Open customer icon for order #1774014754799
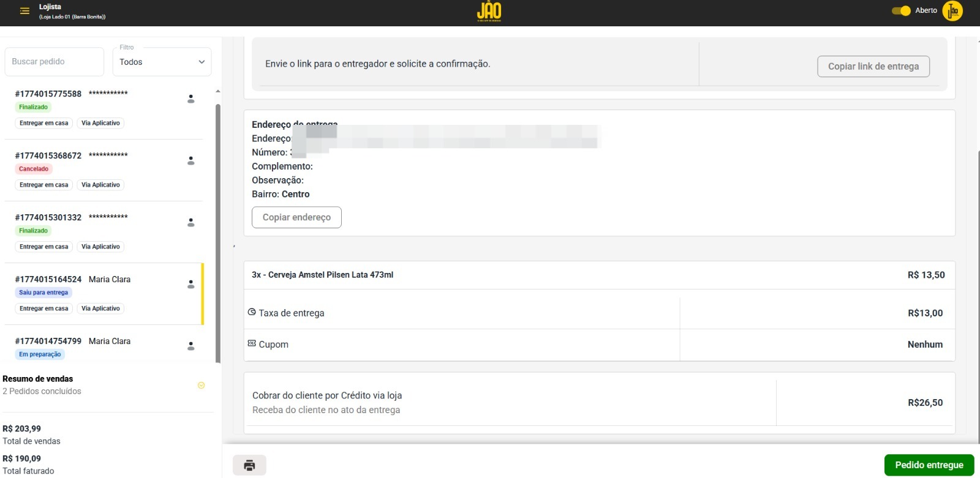The width and height of the screenshot is (980, 478). pos(191,346)
